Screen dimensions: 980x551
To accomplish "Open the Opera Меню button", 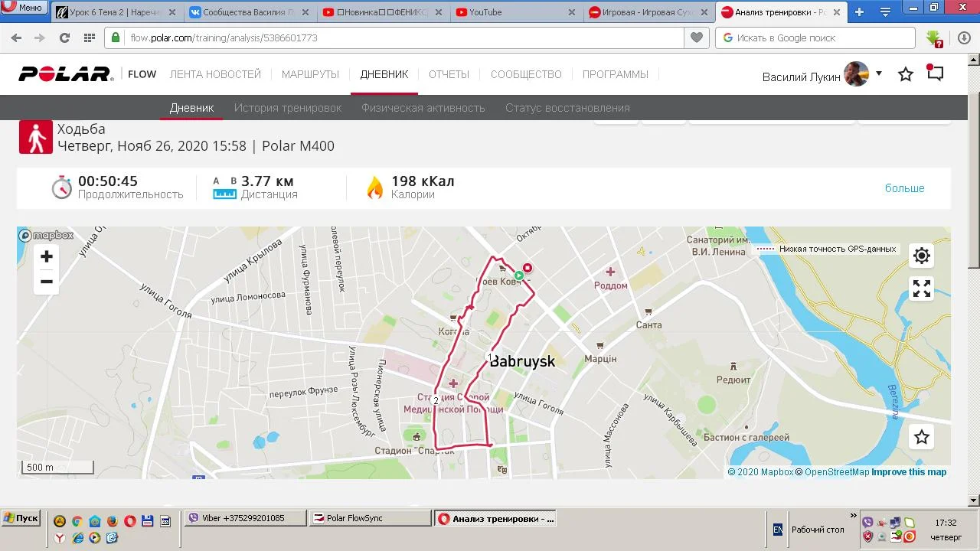I will coord(24,8).
